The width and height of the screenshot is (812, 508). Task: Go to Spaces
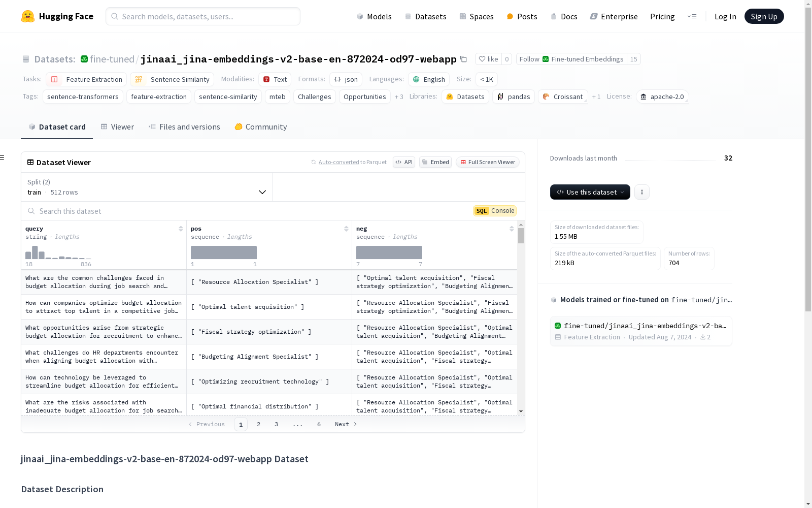click(x=477, y=16)
